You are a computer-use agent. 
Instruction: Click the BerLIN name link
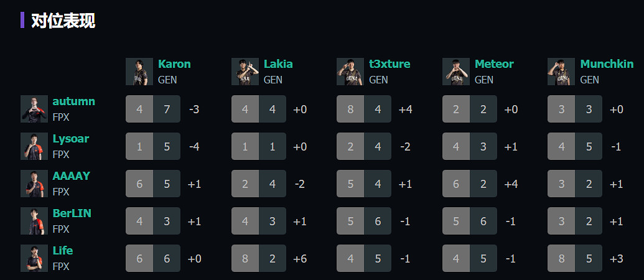[72, 213]
